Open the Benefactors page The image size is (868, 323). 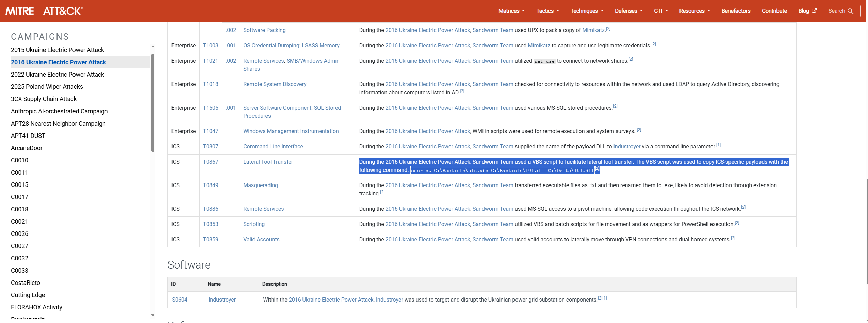coord(736,11)
